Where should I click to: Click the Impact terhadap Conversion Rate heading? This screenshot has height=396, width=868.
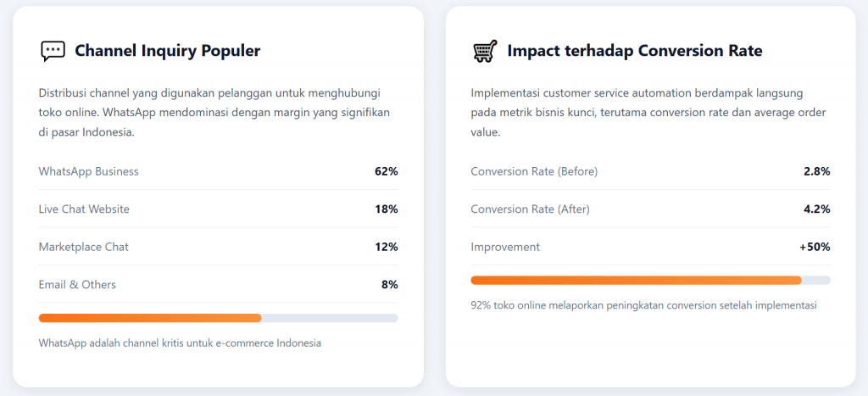point(635,51)
